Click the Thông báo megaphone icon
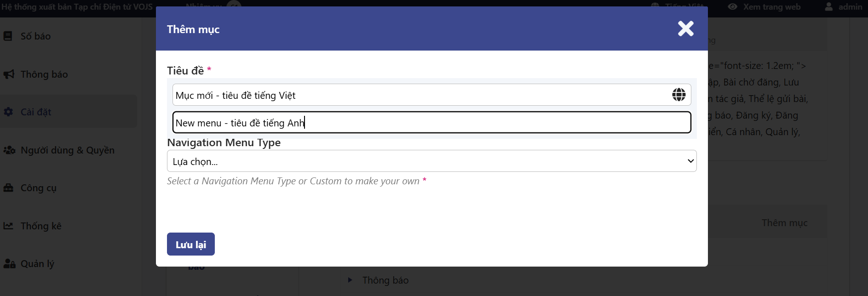868x296 pixels. pyautogui.click(x=9, y=74)
